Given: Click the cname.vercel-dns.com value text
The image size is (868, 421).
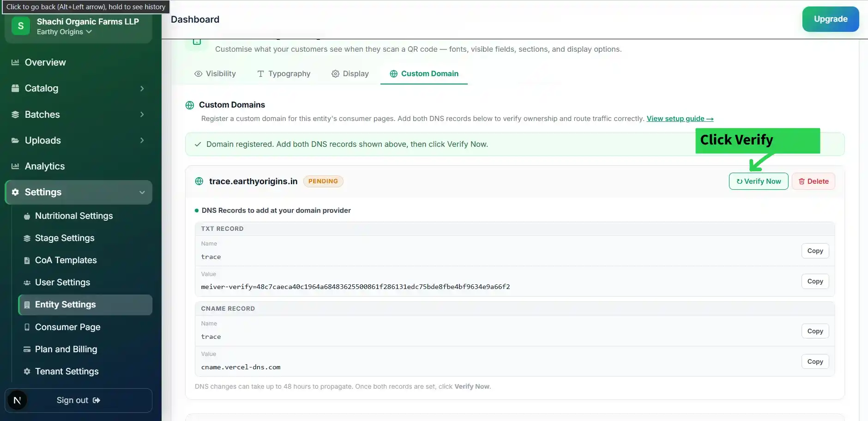Looking at the screenshot, I should click(x=241, y=367).
